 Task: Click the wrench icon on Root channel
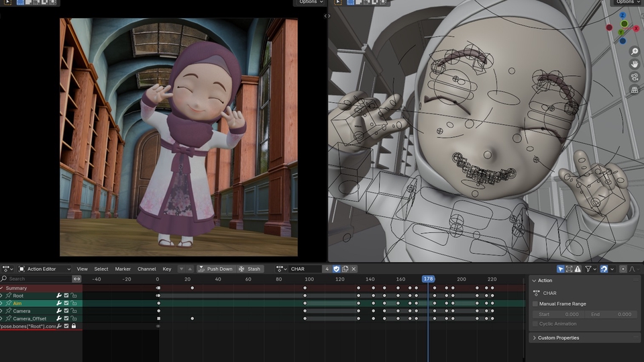[x=59, y=296]
